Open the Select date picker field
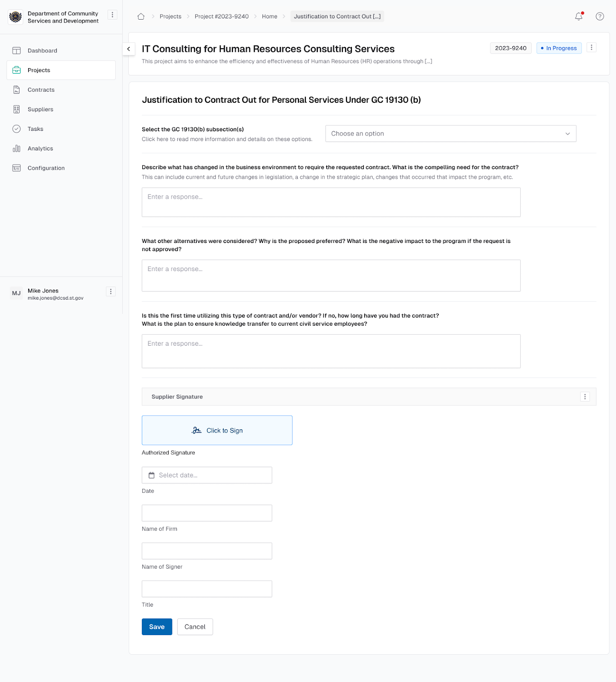 point(207,475)
